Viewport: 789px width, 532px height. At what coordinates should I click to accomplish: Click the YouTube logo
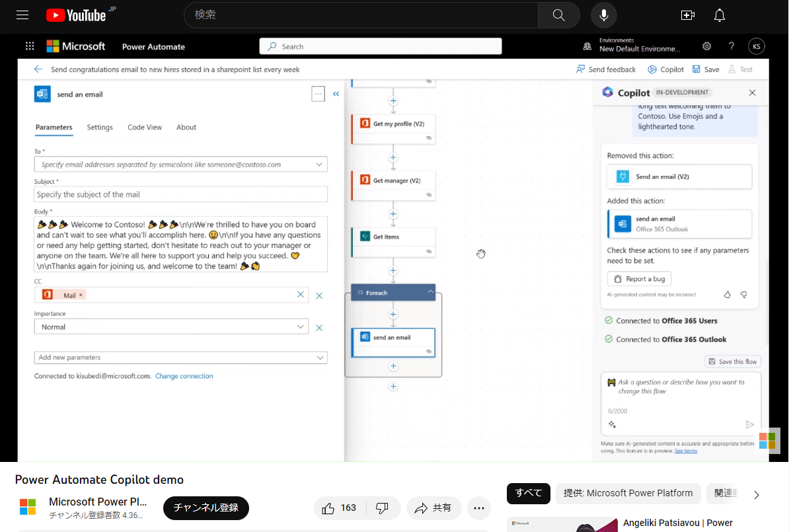77,15
